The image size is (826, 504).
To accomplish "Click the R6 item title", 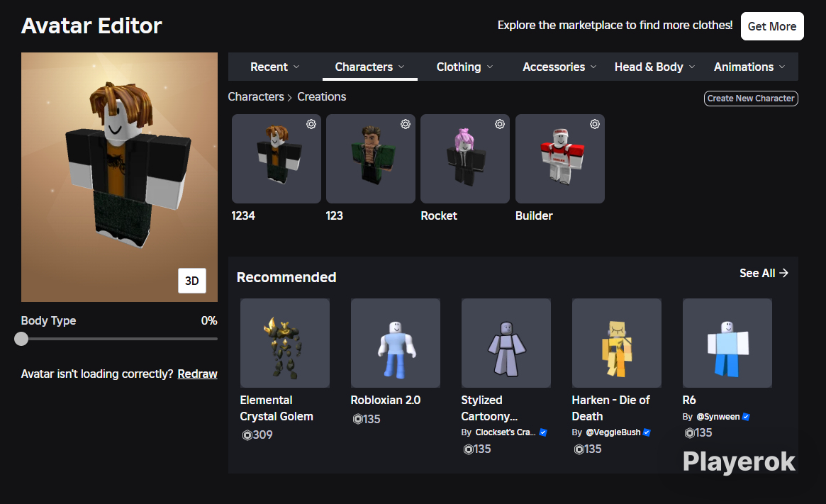I will coord(689,401).
